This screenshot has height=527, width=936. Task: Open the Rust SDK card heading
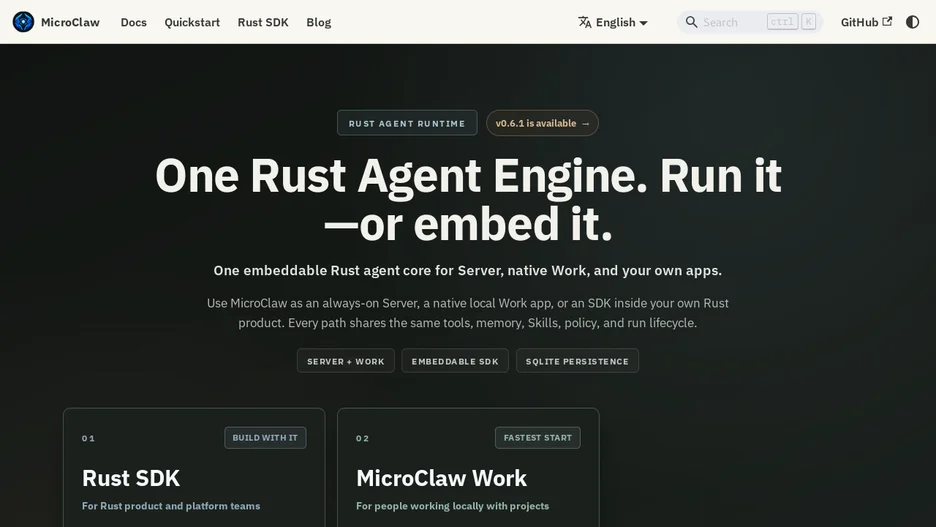tap(131, 478)
